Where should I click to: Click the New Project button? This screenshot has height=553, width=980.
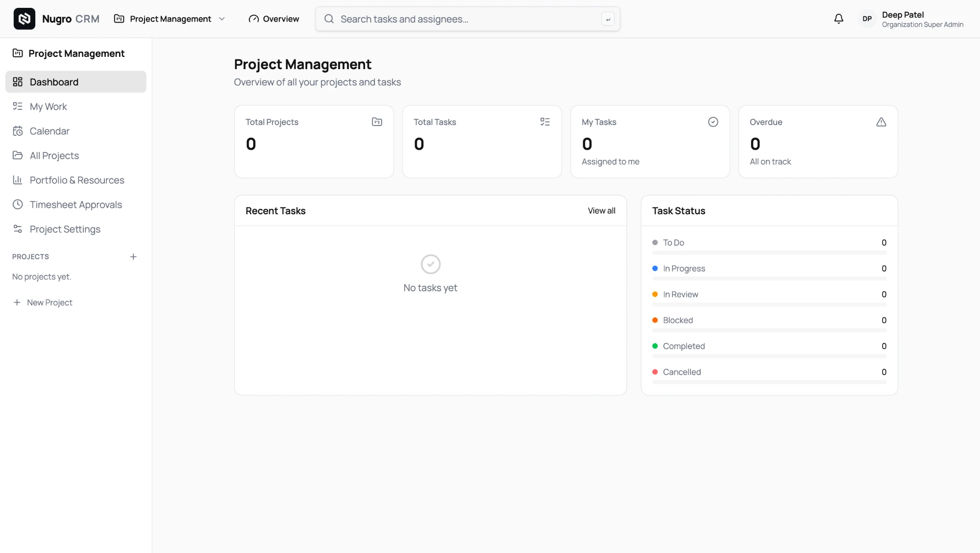click(x=43, y=302)
